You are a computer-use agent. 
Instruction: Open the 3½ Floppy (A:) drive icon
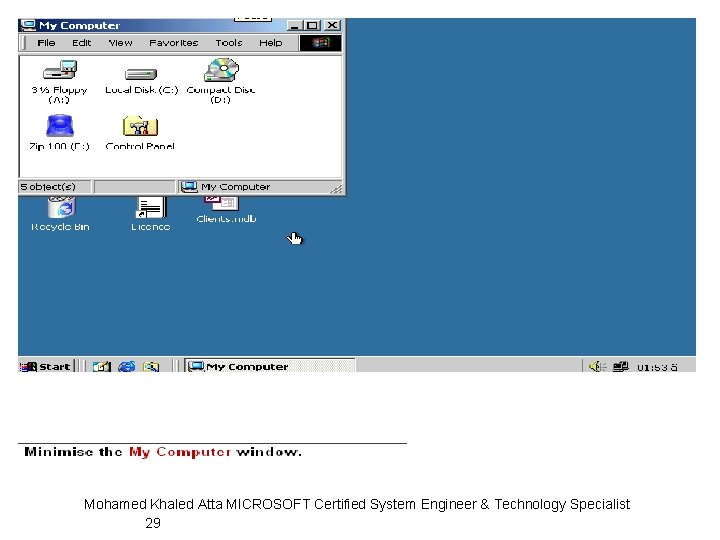[x=60, y=70]
